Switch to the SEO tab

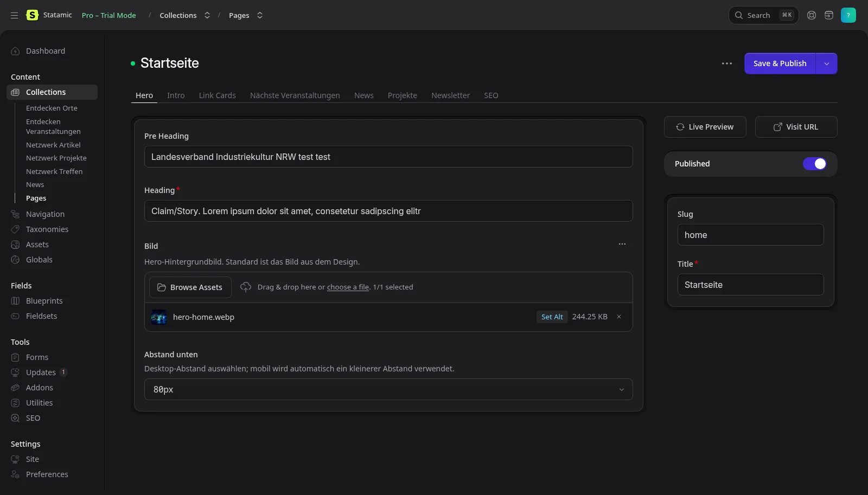click(x=491, y=95)
